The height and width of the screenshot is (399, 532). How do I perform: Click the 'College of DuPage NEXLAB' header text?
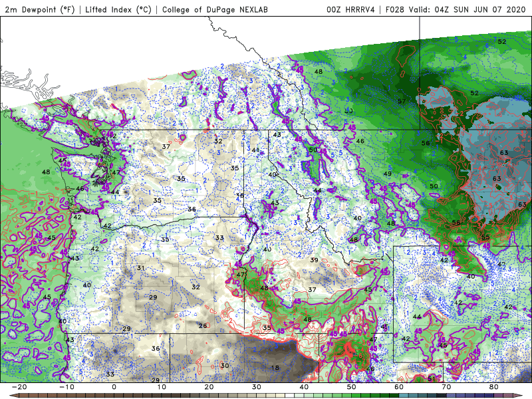coord(215,9)
